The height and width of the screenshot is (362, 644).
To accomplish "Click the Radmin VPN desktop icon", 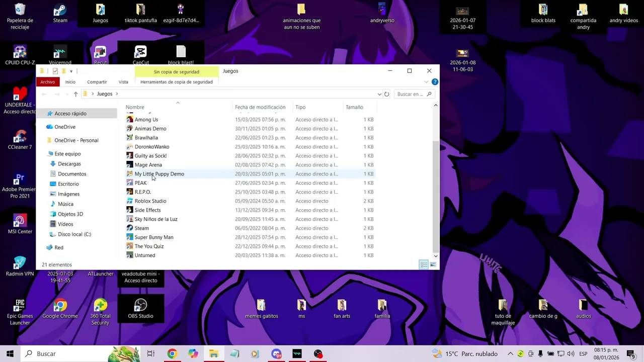I will tap(20, 266).
